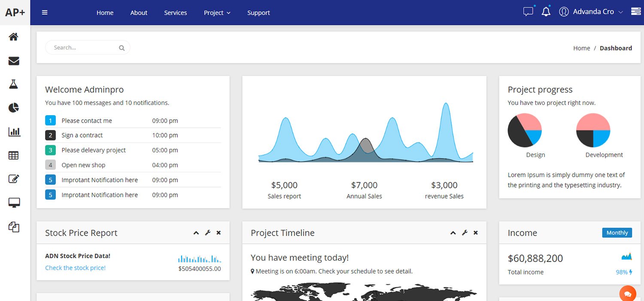Viewport: 644px width, 301px height.
Task: Open the notifications bell icon
Action: click(x=546, y=12)
